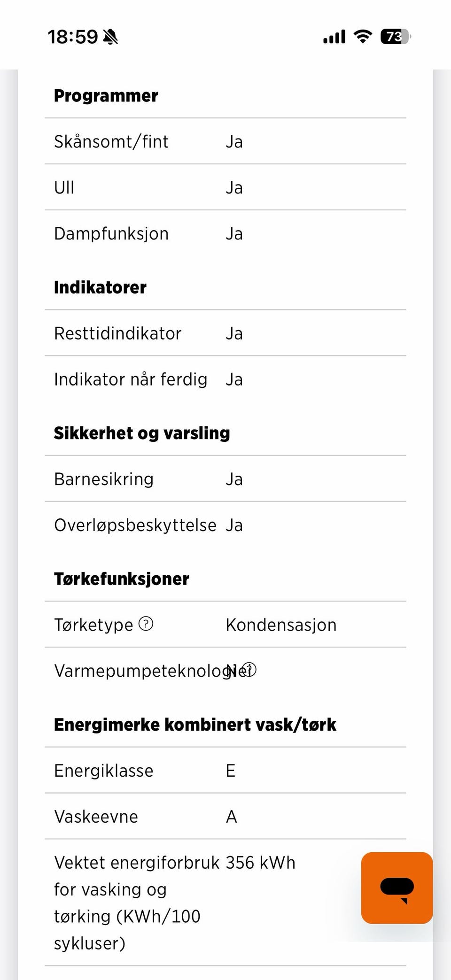Image resolution: width=451 pixels, height=980 pixels.
Task: Tap the battery level indicator
Action: pyautogui.click(x=396, y=36)
